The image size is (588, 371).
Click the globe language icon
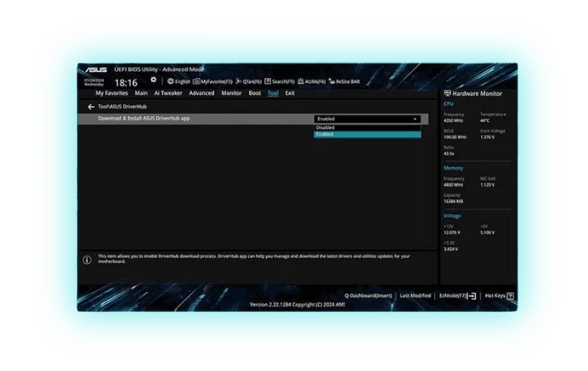(170, 82)
